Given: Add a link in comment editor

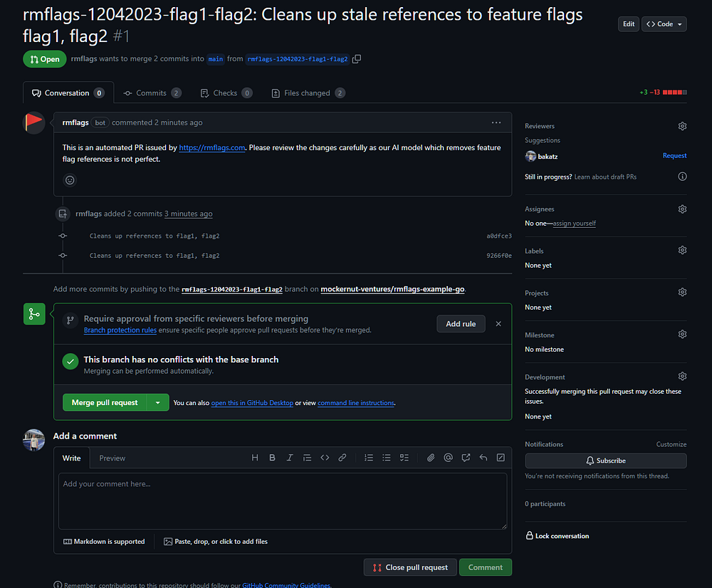Looking at the screenshot, I should [342, 458].
